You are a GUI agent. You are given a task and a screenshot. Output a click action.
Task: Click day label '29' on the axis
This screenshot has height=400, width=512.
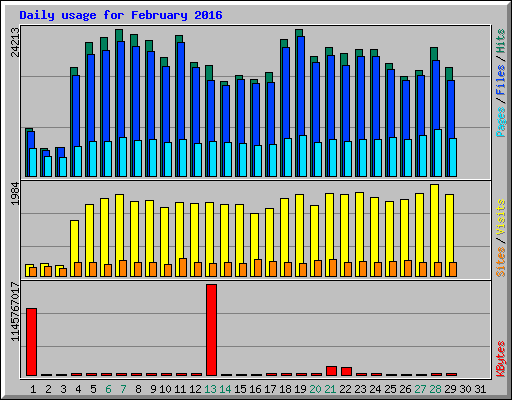[450, 389]
